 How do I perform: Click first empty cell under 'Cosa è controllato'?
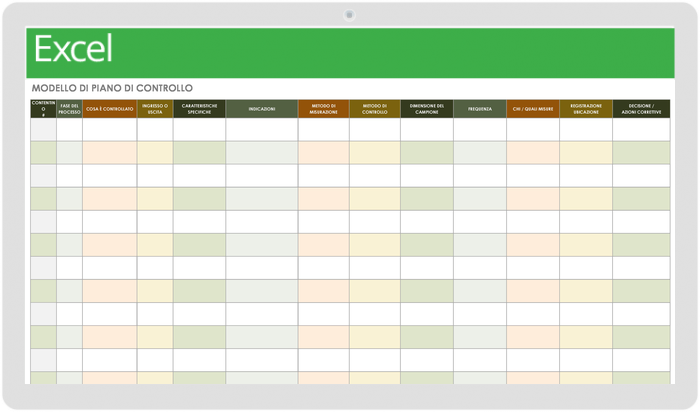pos(109,129)
